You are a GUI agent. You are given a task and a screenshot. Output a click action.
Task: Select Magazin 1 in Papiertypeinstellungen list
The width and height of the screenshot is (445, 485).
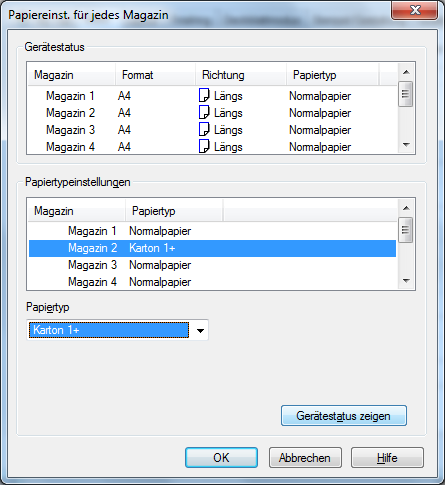click(212, 231)
